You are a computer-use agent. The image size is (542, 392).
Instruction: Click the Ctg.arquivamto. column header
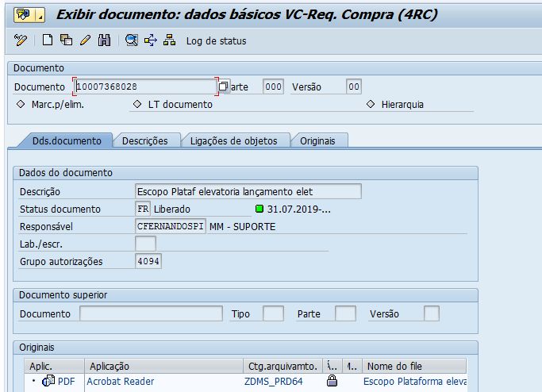pos(283,366)
